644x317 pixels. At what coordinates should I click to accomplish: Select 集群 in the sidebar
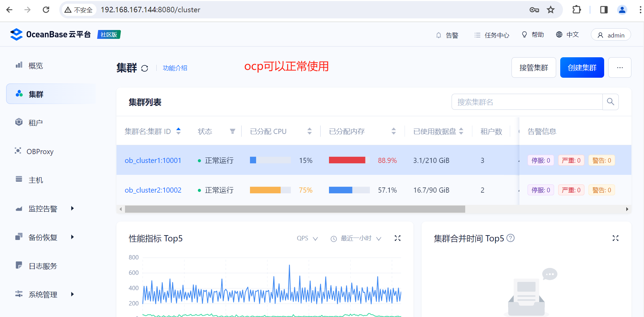[x=51, y=94]
